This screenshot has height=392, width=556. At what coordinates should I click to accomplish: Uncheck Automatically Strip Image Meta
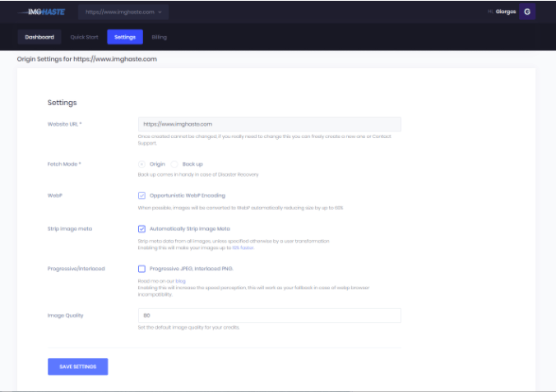click(142, 228)
